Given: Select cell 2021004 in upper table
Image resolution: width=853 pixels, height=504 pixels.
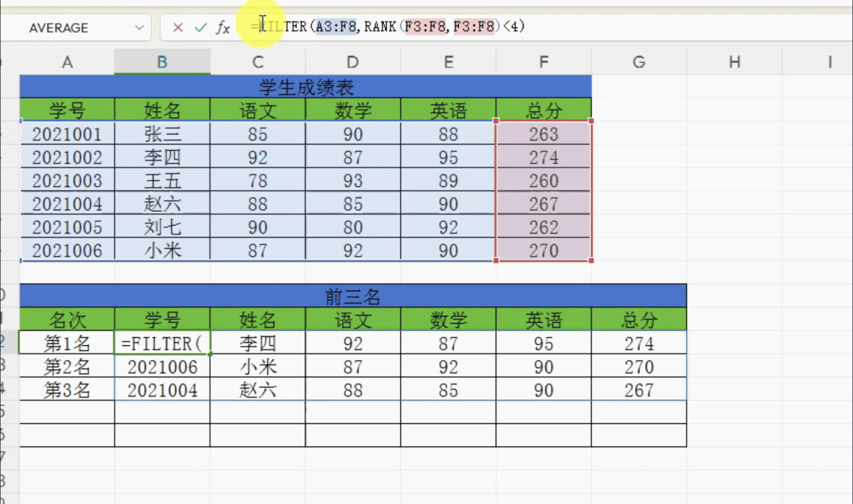Looking at the screenshot, I should pyautogui.click(x=67, y=204).
